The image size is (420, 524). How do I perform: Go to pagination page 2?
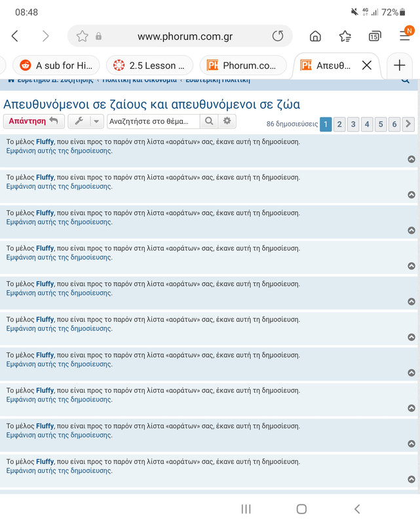(x=339, y=124)
